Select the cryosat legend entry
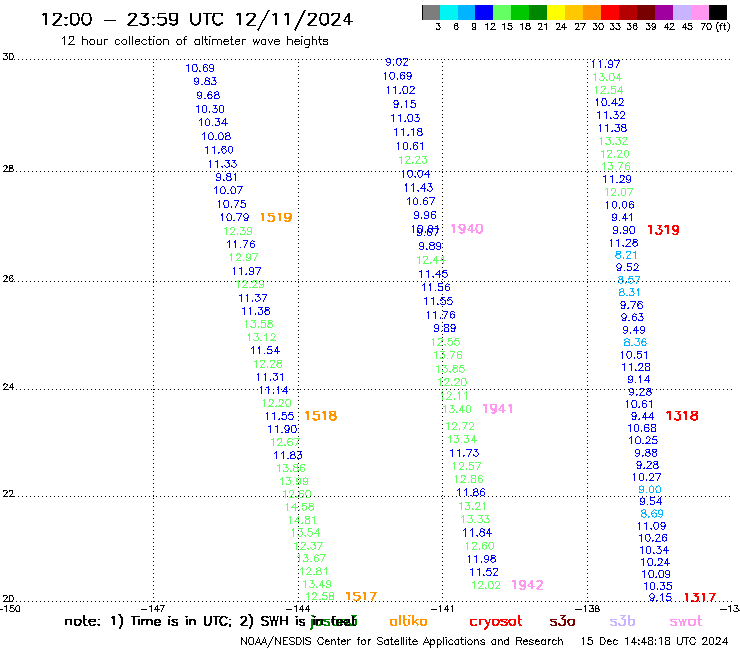Image resolution: width=740 pixels, height=650 pixels. click(496, 622)
